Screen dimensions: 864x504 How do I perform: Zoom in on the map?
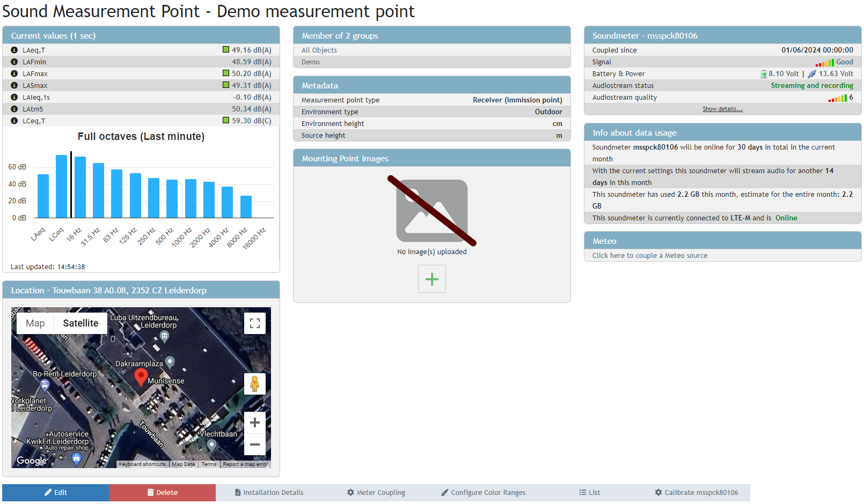[x=255, y=423]
